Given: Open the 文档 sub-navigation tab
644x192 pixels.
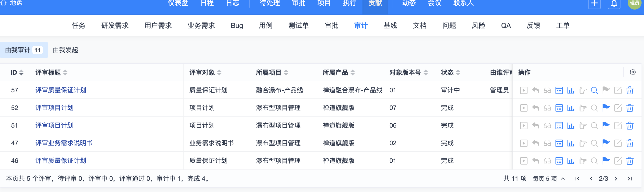Looking at the screenshot, I should pyautogui.click(x=420, y=25).
